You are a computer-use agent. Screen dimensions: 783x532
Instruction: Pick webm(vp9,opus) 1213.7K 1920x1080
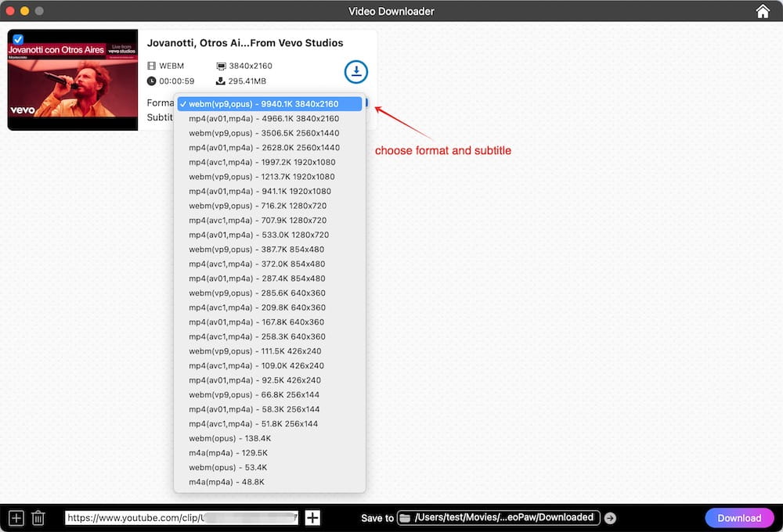269,176
